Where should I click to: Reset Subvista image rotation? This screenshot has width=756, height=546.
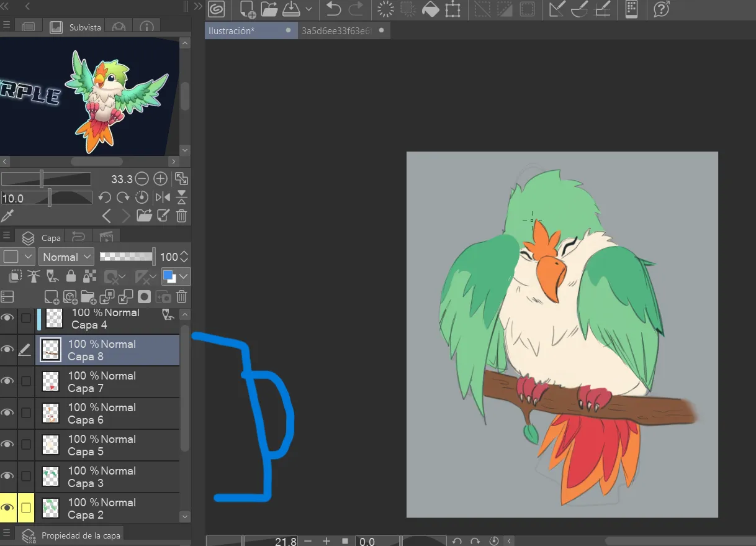142,198
